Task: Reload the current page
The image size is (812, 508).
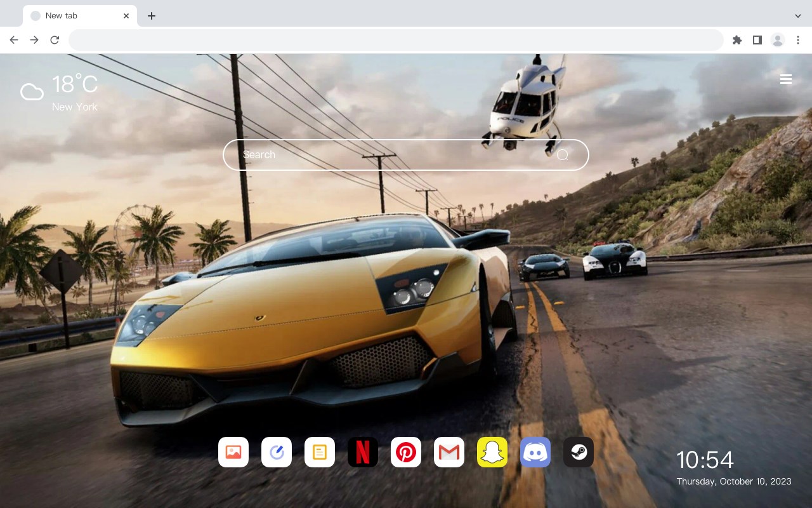Action: [x=55, y=40]
